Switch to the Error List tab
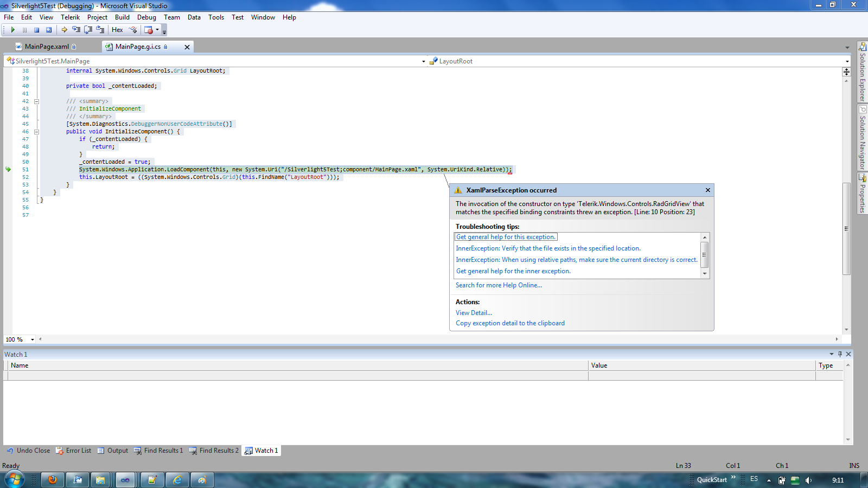 click(x=74, y=451)
